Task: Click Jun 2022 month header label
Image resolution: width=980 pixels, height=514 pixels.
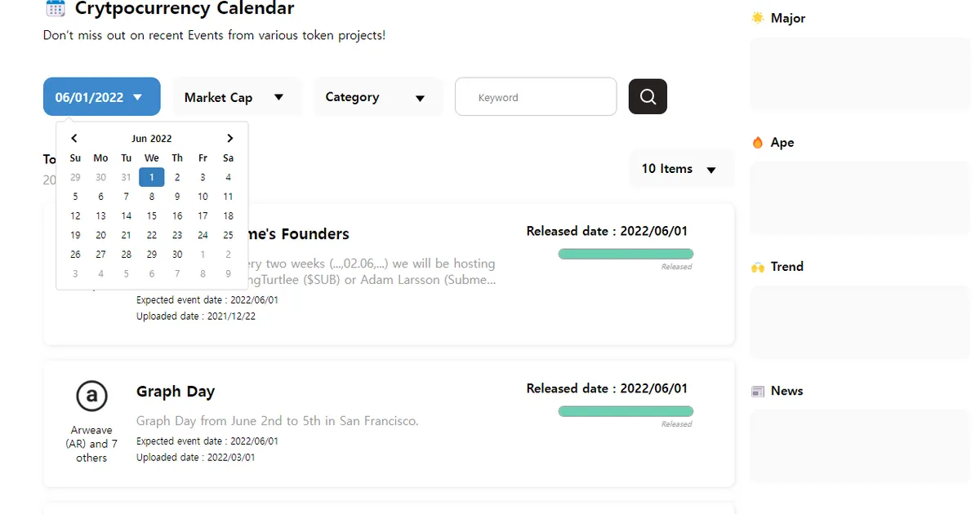Action: point(152,139)
